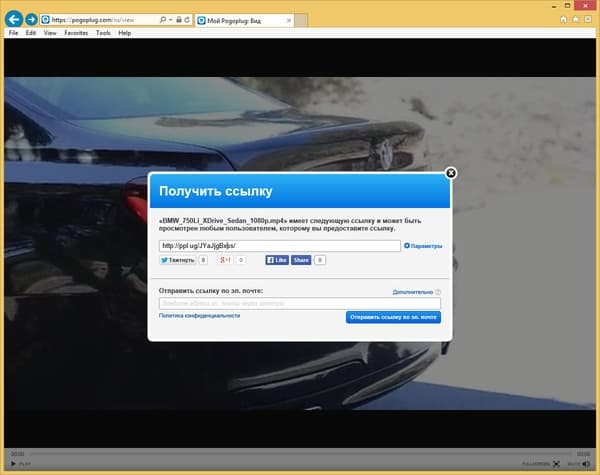This screenshot has width=600, height=475.
Task: Open Параметры link settings
Action: point(423,246)
